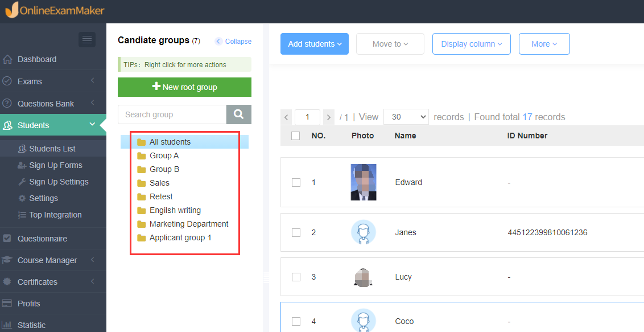
Task: Click the Settings gear icon
Action: coord(22,198)
